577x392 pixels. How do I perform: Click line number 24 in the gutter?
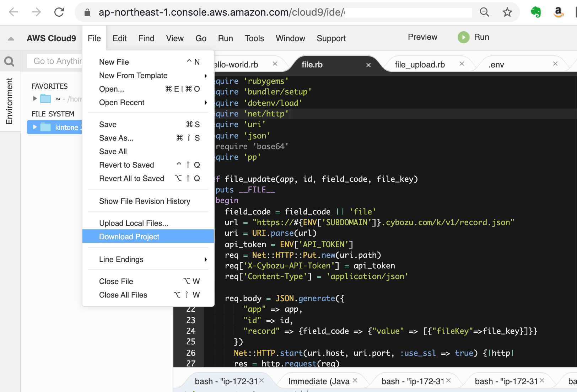[x=191, y=331]
